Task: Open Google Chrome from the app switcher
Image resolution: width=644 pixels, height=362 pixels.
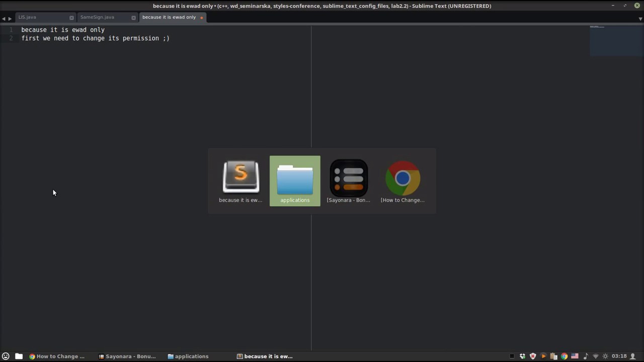Action: tap(403, 178)
